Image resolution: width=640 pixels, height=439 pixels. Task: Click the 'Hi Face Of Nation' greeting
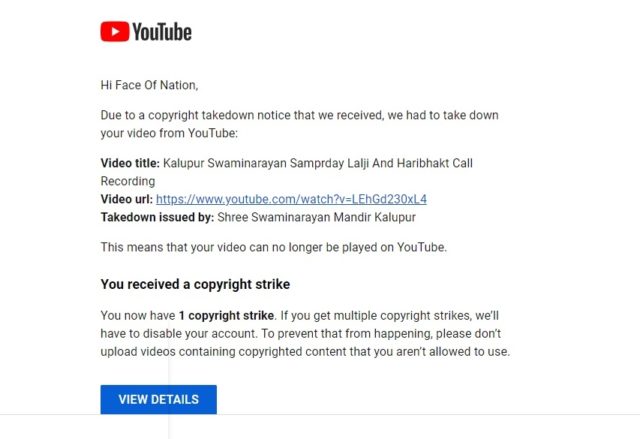pyautogui.click(x=149, y=85)
